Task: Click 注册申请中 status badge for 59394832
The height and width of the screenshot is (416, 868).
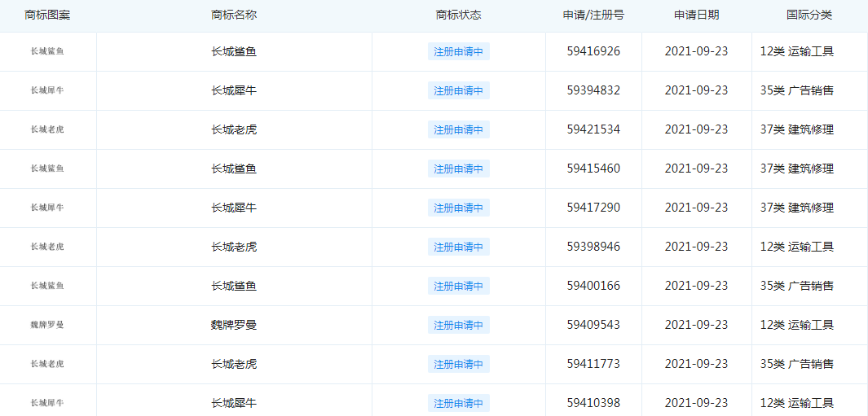Action: [x=458, y=90]
